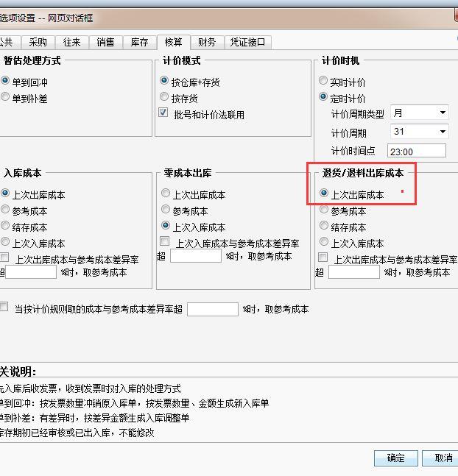
Task: Select 上次入库成本 under 零成本出库
Action: 166,225
